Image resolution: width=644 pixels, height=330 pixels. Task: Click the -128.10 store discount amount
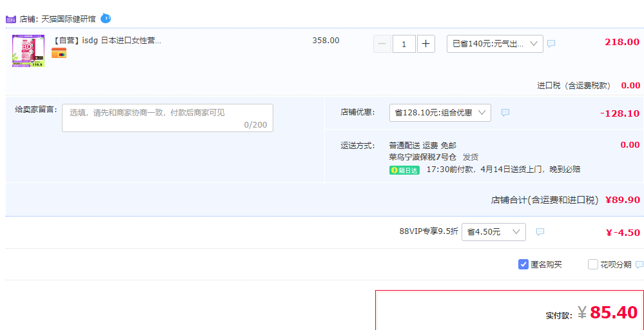pos(620,113)
